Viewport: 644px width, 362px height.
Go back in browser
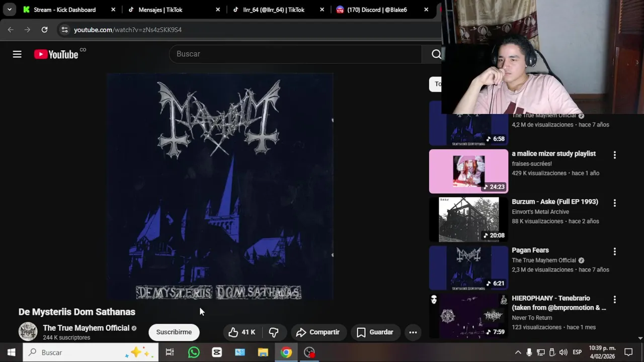point(11,30)
